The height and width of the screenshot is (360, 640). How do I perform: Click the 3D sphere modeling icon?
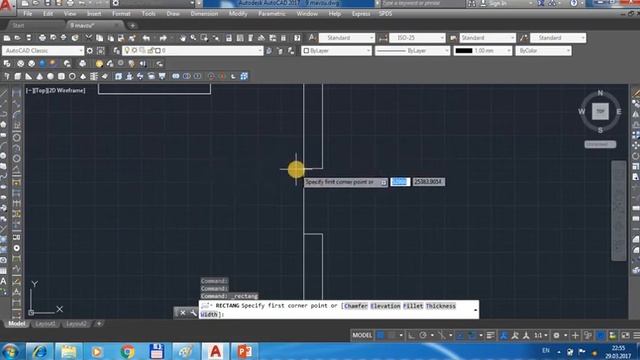pyautogui.click(x=50, y=76)
